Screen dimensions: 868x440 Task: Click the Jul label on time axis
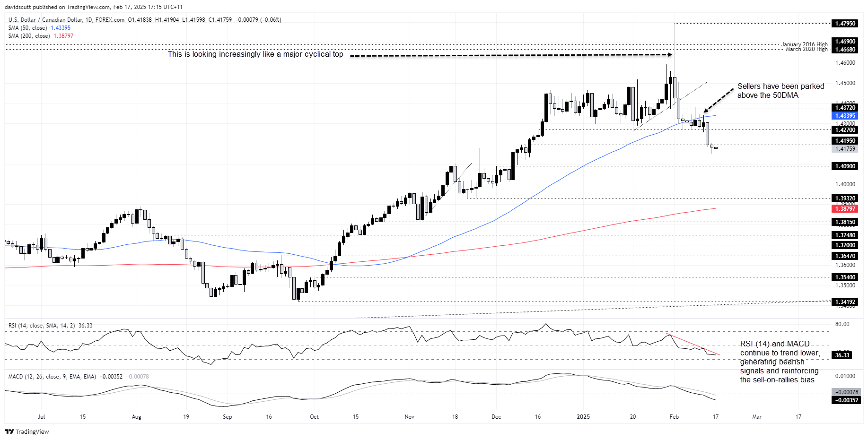click(x=41, y=417)
